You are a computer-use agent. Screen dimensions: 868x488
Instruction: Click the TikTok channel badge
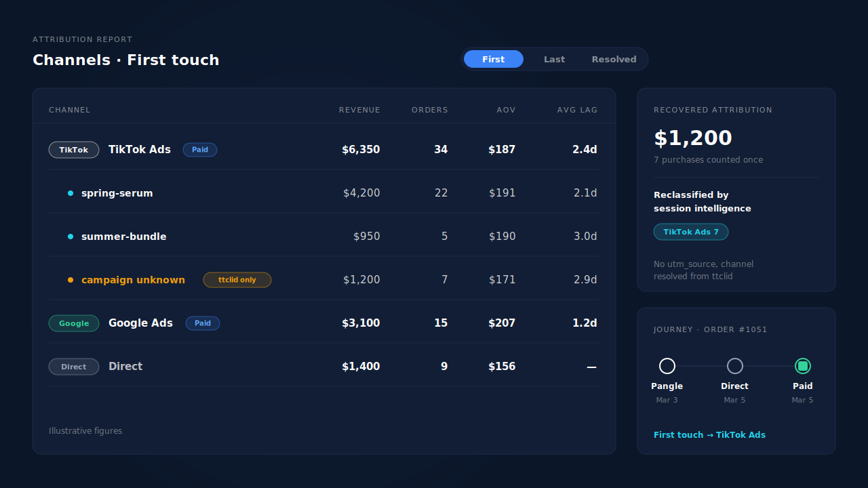pyautogui.click(x=74, y=150)
